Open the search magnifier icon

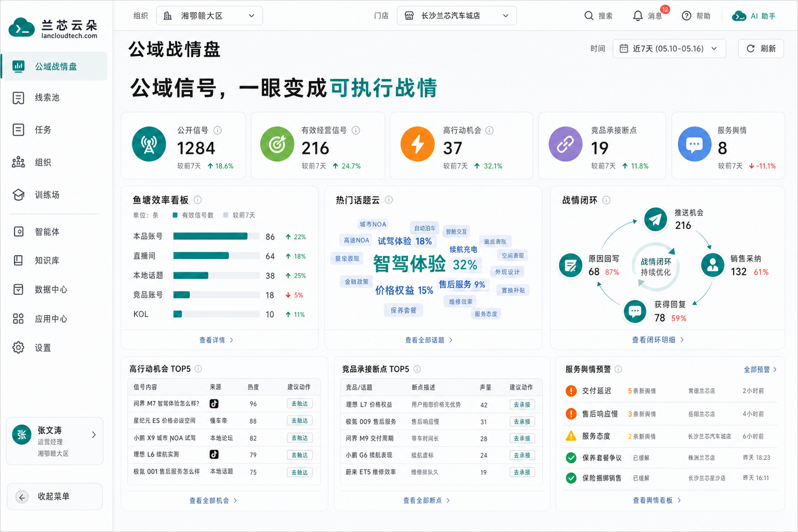(589, 16)
